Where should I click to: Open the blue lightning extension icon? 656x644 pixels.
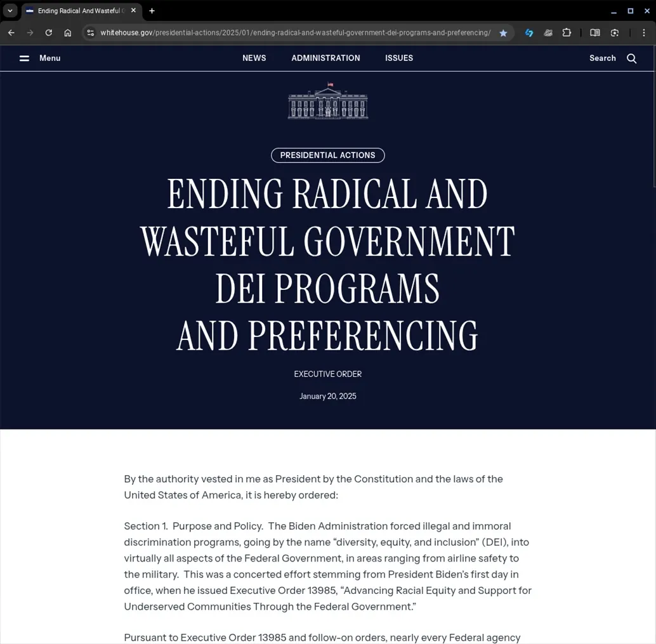click(529, 32)
